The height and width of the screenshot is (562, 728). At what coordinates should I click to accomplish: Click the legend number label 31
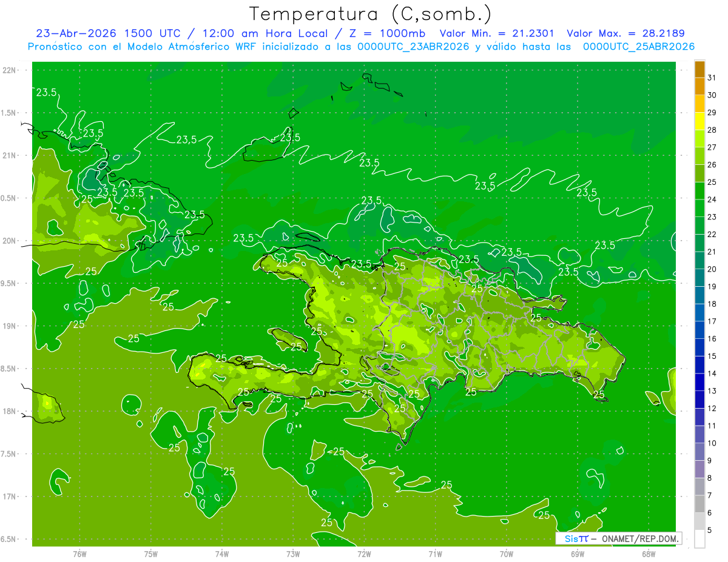[x=712, y=78]
